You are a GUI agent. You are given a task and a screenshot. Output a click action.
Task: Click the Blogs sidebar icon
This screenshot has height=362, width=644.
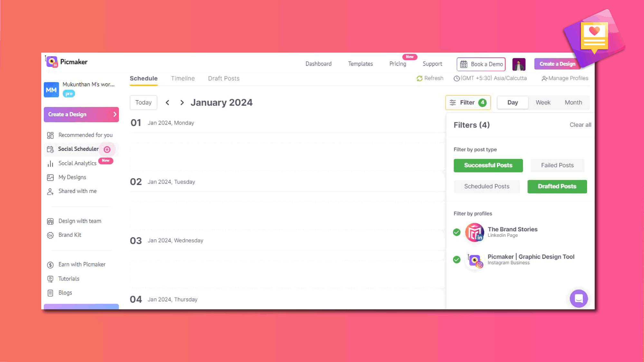51,292
